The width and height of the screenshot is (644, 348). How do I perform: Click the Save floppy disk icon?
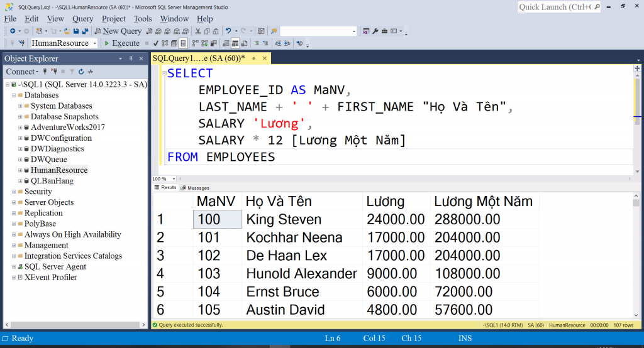[76, 31]
